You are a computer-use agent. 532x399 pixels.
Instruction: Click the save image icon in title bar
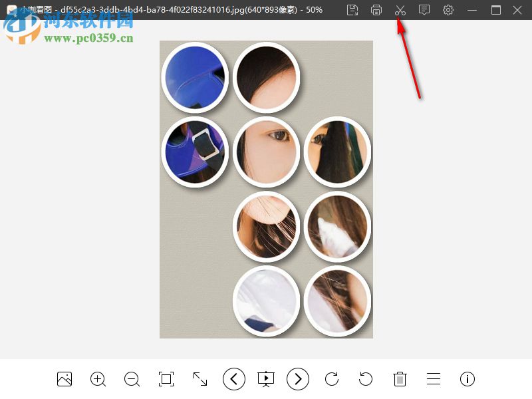352,10
